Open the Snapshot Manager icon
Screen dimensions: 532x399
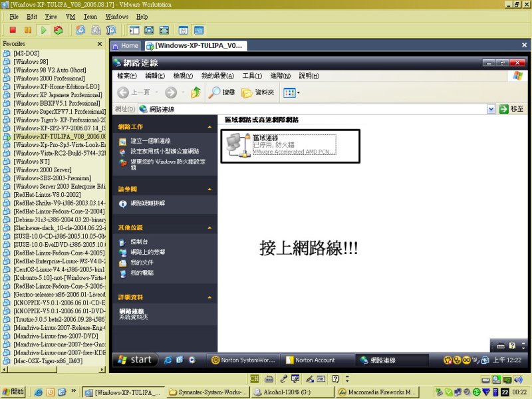tap(111, 30)
